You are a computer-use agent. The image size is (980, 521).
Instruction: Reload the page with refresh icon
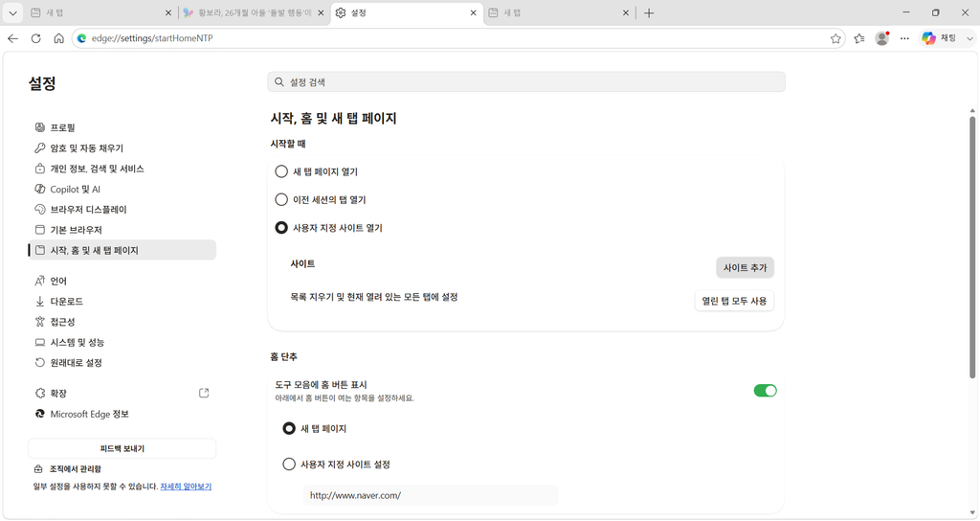click(36, 38)
